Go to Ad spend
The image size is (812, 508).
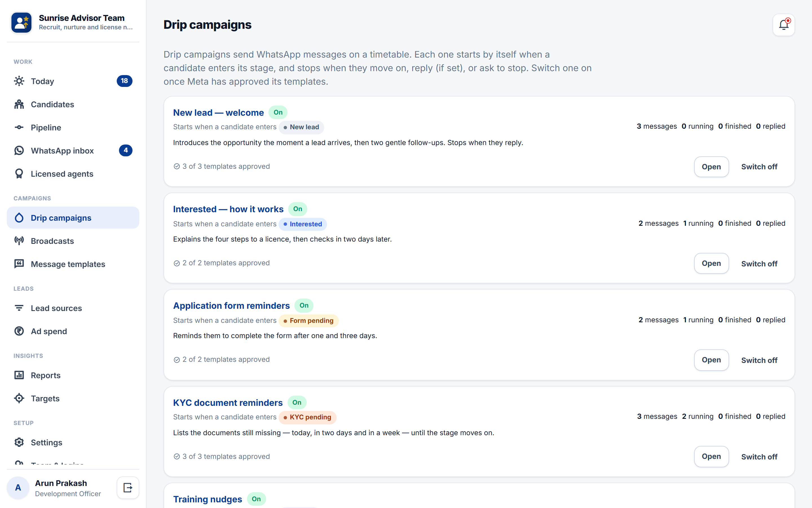pyautogui.click(x=73, y=331)
